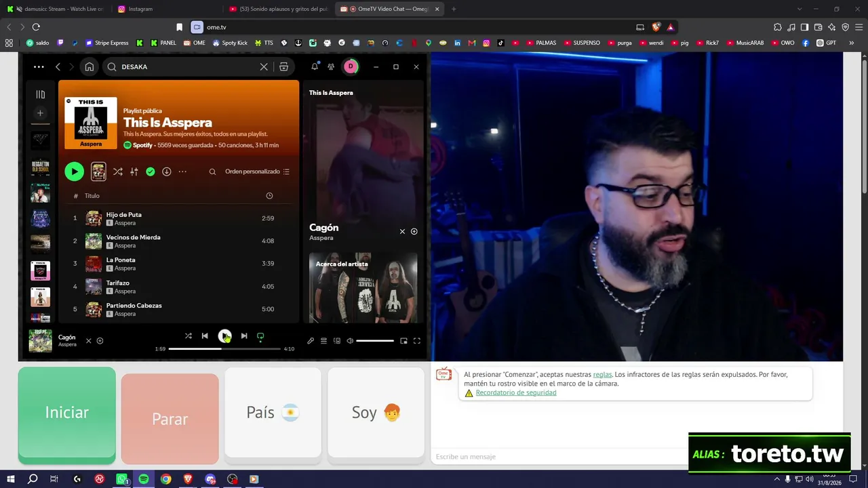The height and width of the screenshot is (488, 868).
Task: Open Asspera artist link under Cagón panel
Action: coord(321,238)
